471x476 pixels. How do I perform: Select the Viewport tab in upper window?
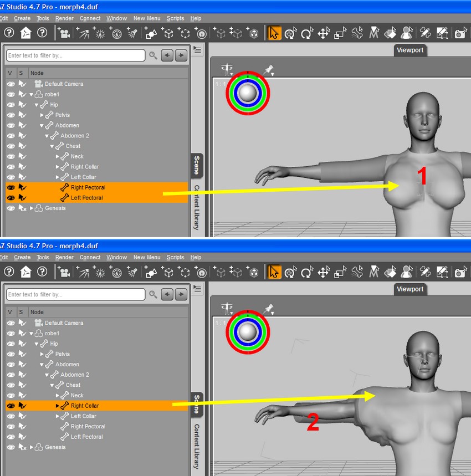410,50
